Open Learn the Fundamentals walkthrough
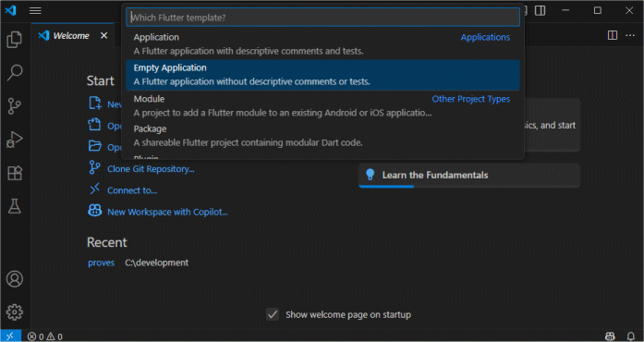The image size is (644, 342). click(469, 175)
